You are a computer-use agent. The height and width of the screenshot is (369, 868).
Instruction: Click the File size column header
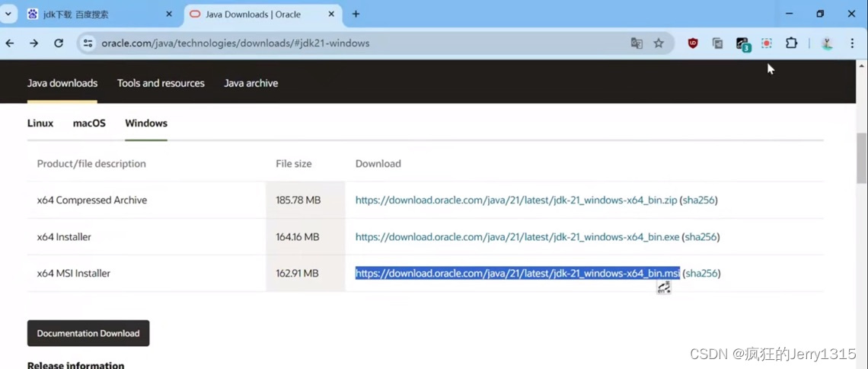pyautogui.click(x=293, y=163)
